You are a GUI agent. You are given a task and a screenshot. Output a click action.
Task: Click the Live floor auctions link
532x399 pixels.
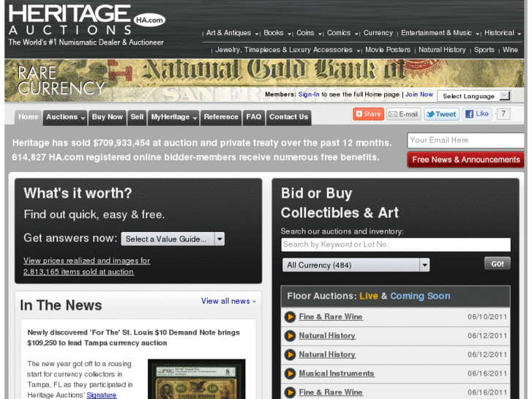point(369,296)
